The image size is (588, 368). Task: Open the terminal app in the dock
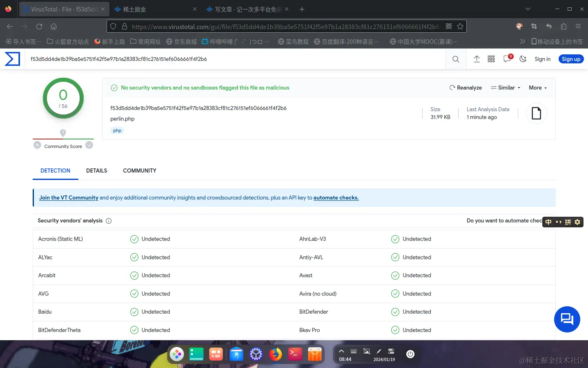[x=295, y=354]
